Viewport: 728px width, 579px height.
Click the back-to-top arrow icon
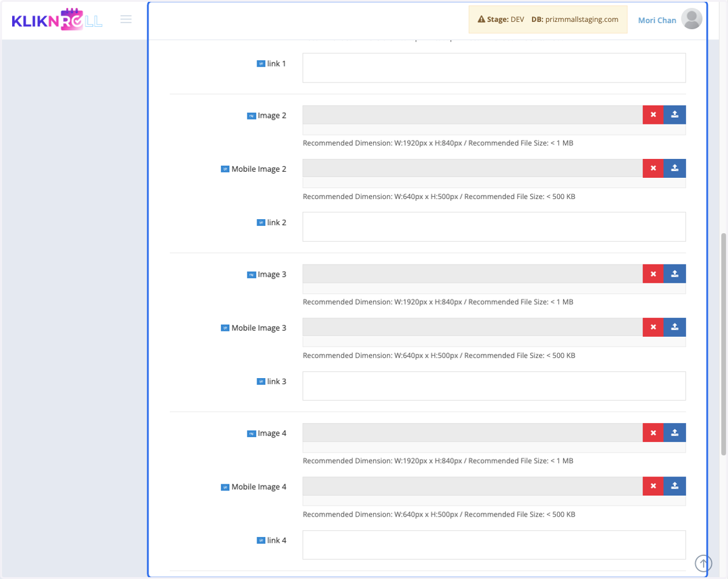click(x=703, y=564)
